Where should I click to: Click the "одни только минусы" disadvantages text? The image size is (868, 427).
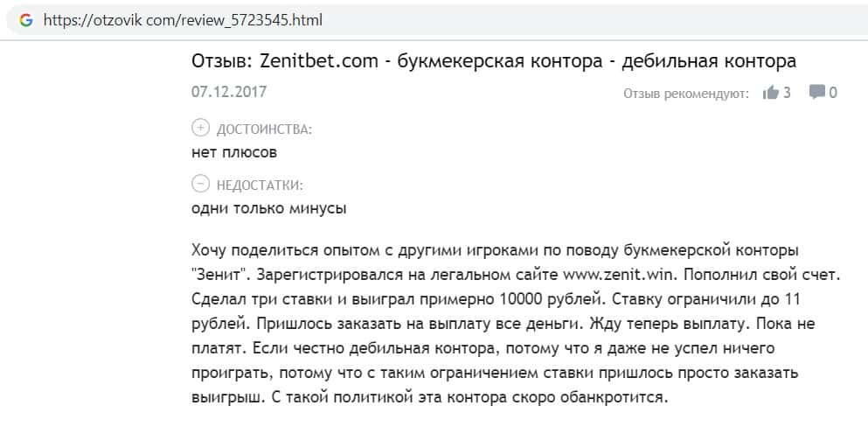pyautogui.click(x=268, y=208)
